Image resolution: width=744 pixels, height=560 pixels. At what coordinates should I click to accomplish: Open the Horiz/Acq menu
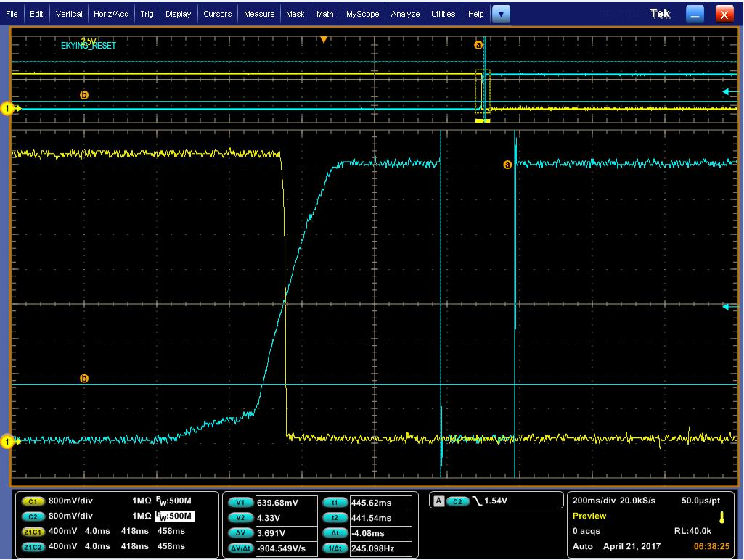pos(111,14)
